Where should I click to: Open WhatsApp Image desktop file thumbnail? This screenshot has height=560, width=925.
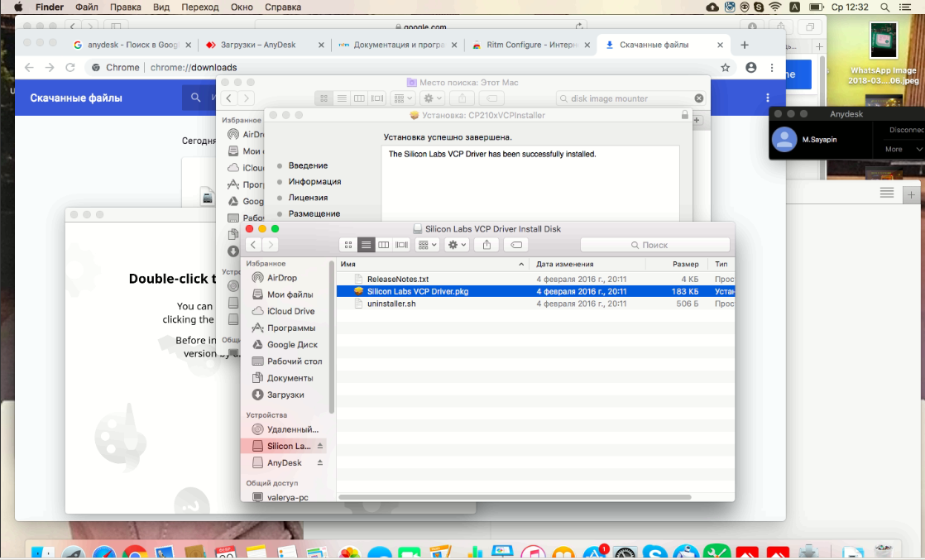click(883, 41)
